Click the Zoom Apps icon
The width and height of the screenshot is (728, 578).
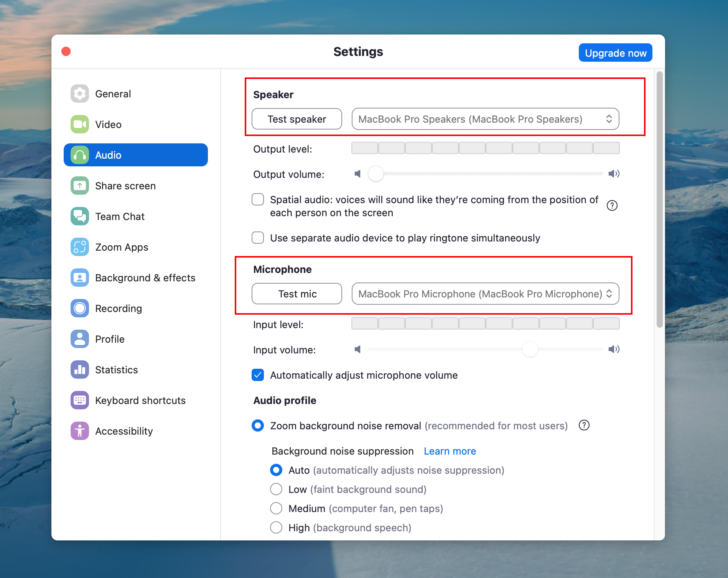pyautogui.click(x=79, y=247)
